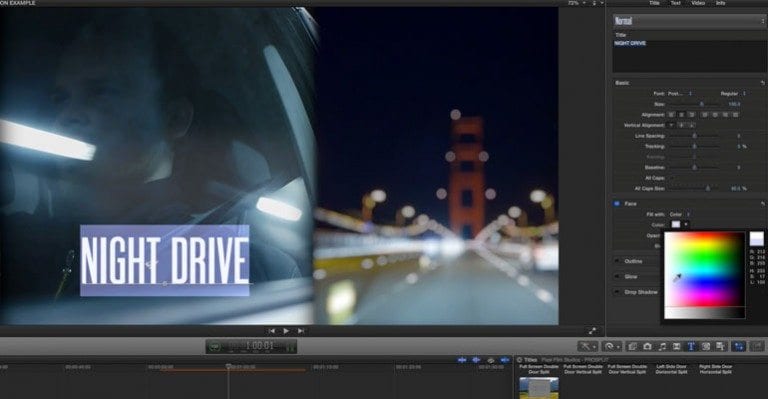Switch to the Text inspector tab
768x399 pixels.
click(x=675, y=3)
